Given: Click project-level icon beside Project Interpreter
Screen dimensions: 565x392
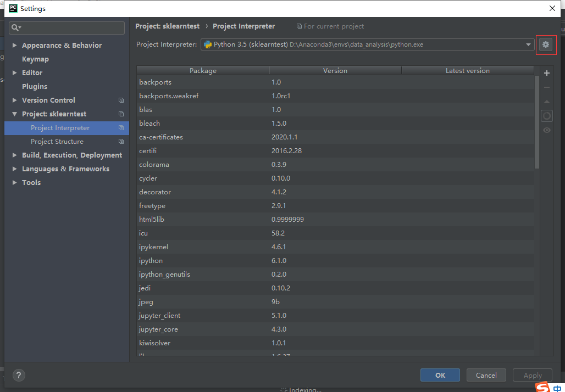Looking at the screenshot, I should click(121, 128).
